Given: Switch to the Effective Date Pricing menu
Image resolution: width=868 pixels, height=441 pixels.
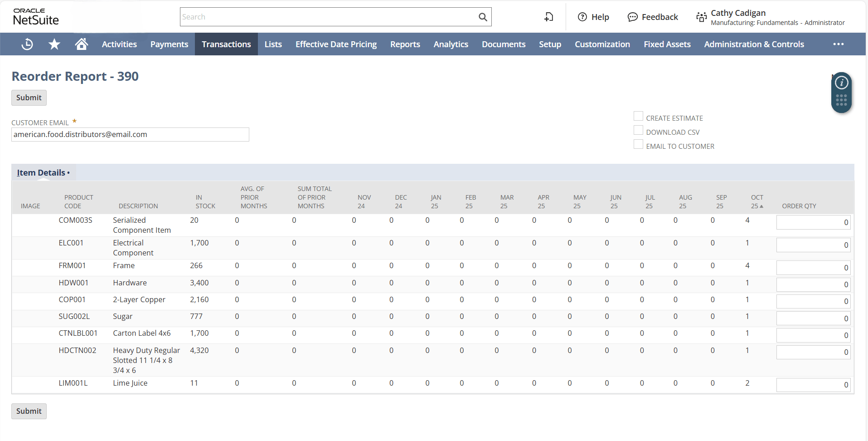Looking at the screenshot, I should pos(336,44).
